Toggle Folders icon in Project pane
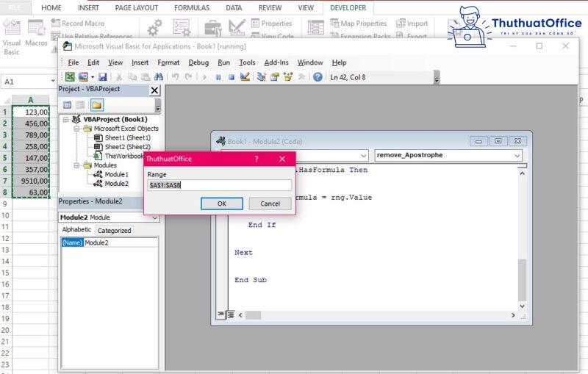The image size is (588, 374). (96, 105)
